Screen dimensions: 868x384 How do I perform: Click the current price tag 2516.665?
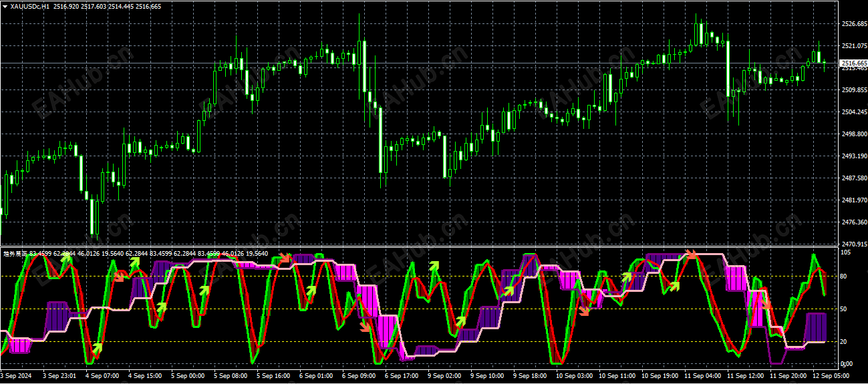[x=853, y=63]
